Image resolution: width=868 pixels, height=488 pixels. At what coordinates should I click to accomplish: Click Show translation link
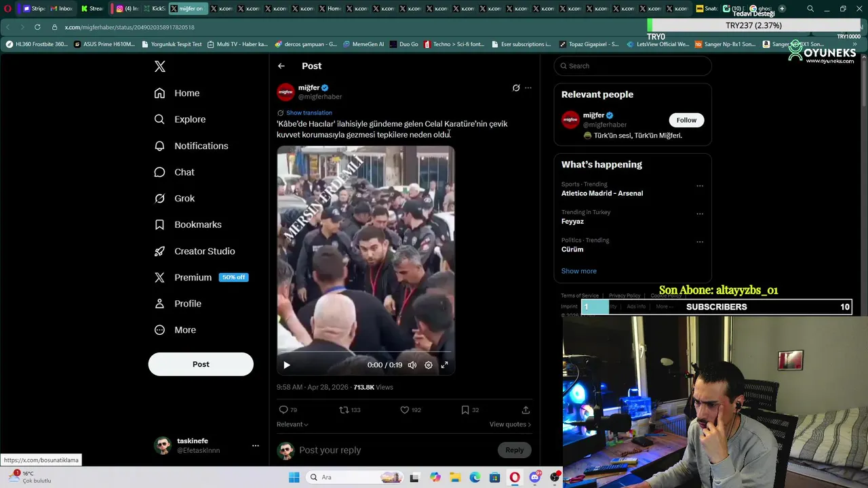point(309,113)
